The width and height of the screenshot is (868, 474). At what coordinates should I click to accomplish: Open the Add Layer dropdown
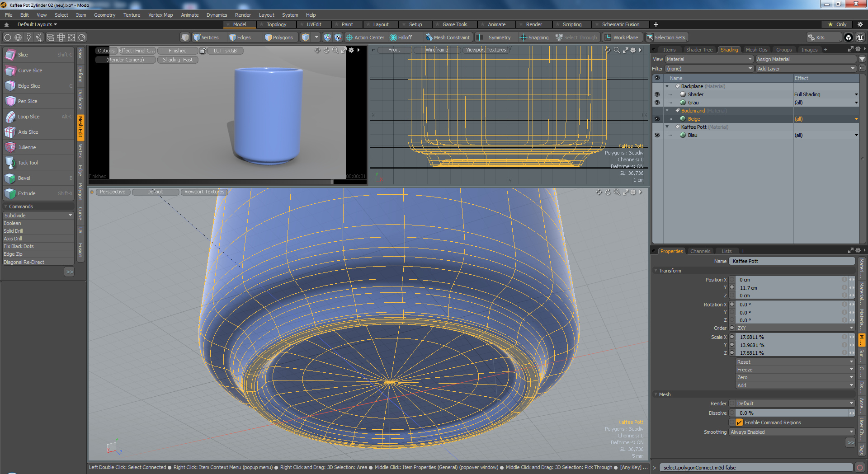coord(806,69)
